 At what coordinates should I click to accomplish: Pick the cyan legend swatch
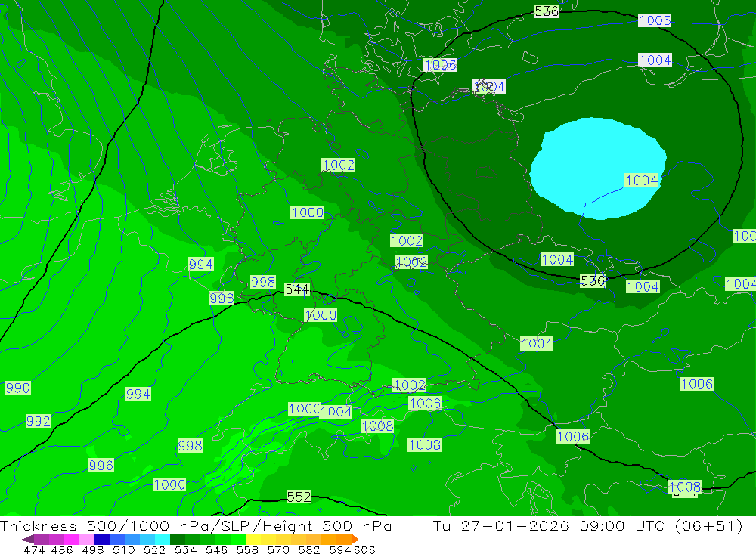tap(163, 539)
